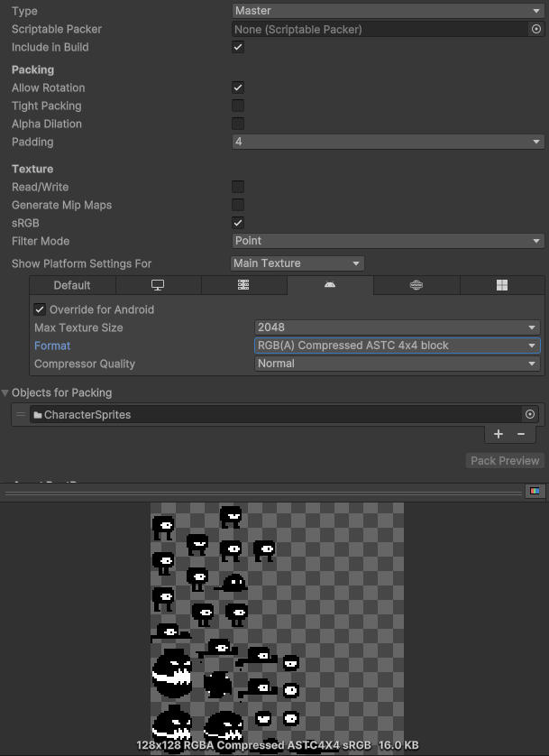The height and width of the screenshot is (756, 549).
Task: Open the Max Texture Size dropdown
Action: pyautogui.click(x=398, y=327)
